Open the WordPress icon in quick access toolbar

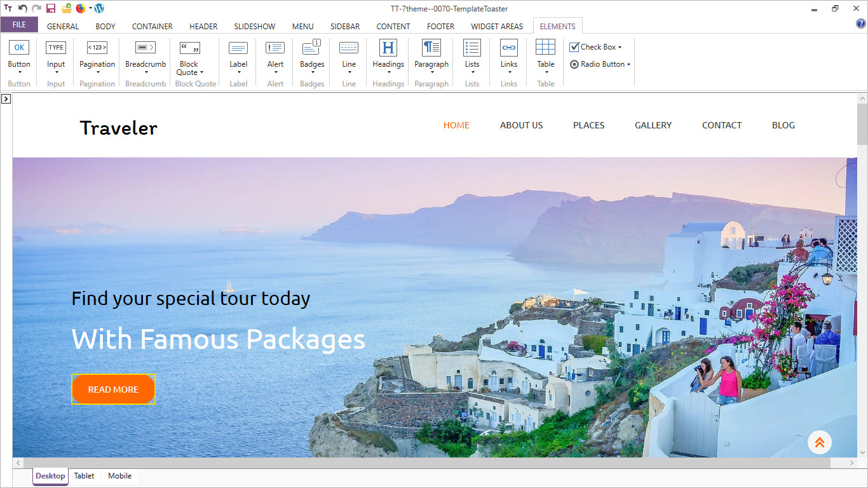99,8
